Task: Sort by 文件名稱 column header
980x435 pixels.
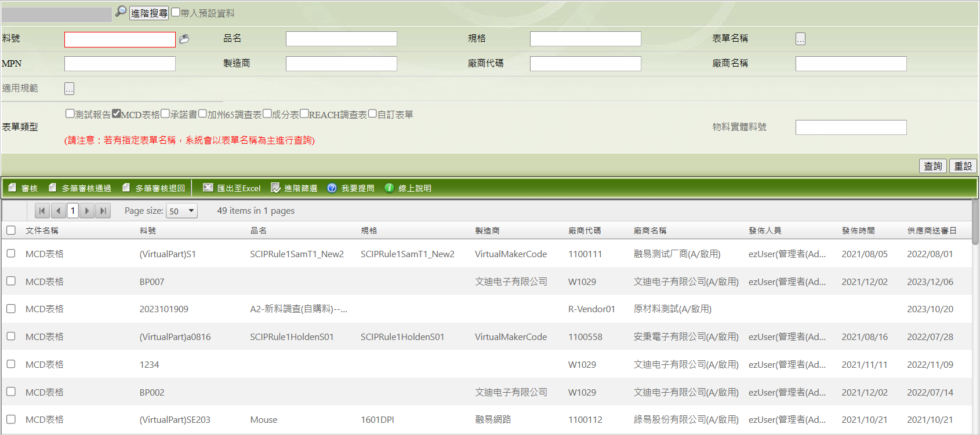Action: (x=42, y=231)
